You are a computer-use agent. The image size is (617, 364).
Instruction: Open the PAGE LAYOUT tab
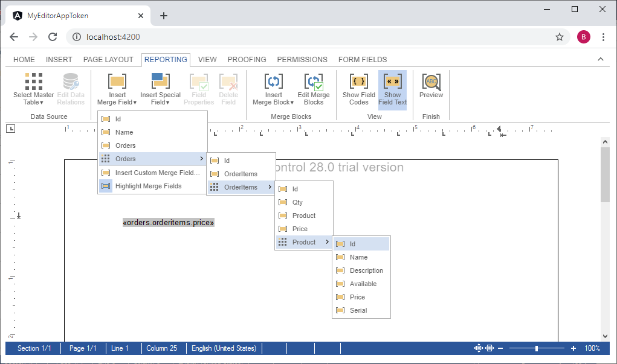pyautogui.click(x=108, y=59)
